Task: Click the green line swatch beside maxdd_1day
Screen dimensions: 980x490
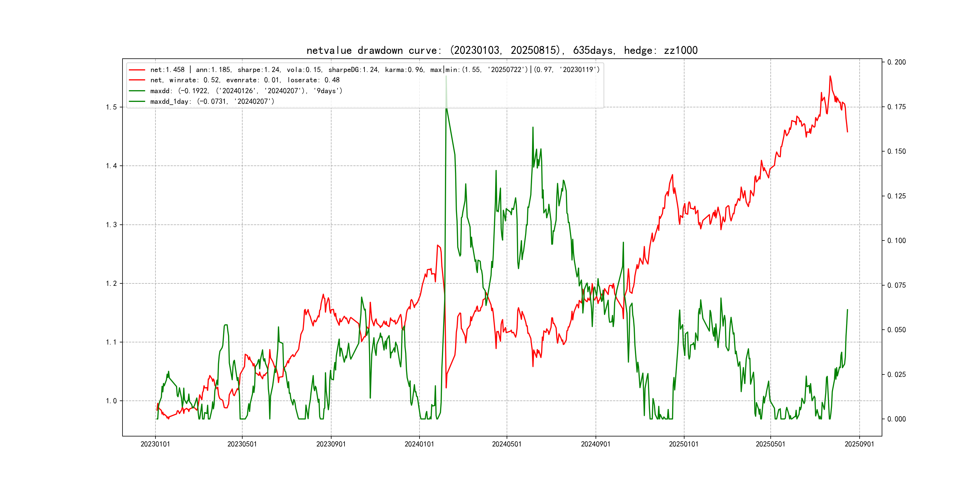Action: point(137,102)
